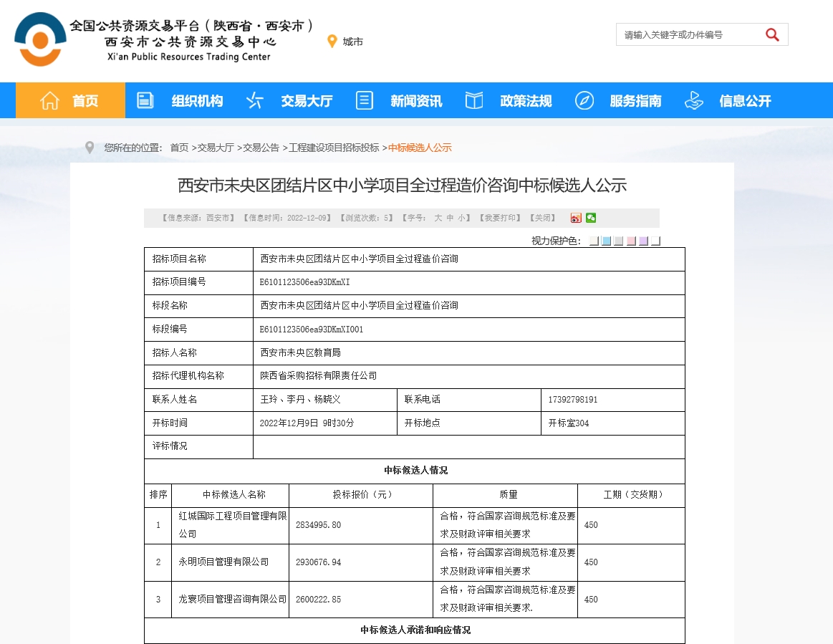Click the red search magnifier icon
This screenshot has height=644, width=833.
[x=772, y=34]
